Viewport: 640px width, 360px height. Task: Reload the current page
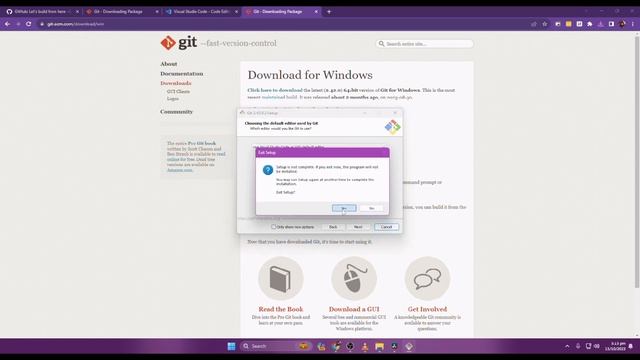coord(29,24)
